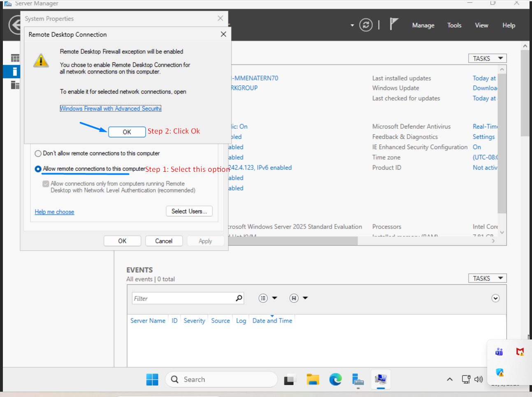Open the All Servers sidebar icon

15,85
